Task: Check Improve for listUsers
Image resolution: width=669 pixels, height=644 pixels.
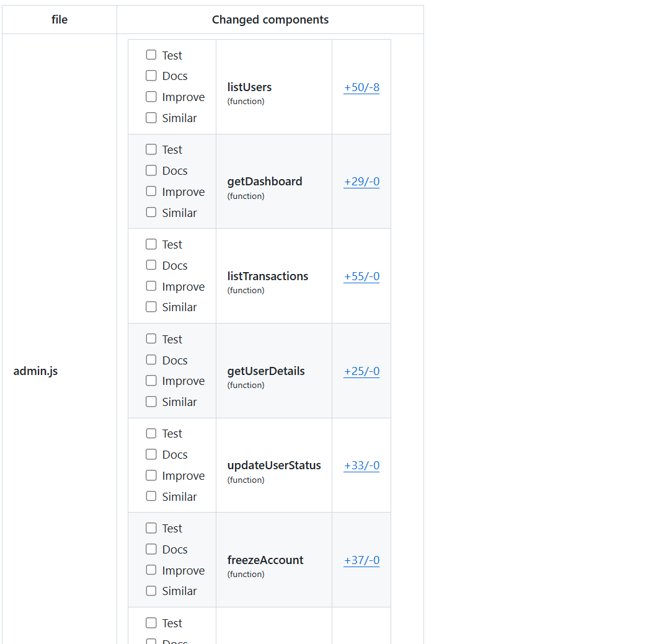Action: [x=151, y=97]
